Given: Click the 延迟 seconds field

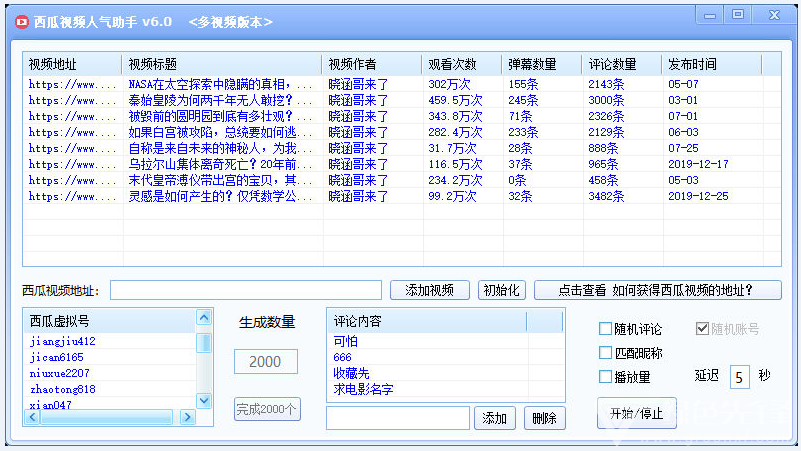Looking at the screenshot, I should 739,377.
